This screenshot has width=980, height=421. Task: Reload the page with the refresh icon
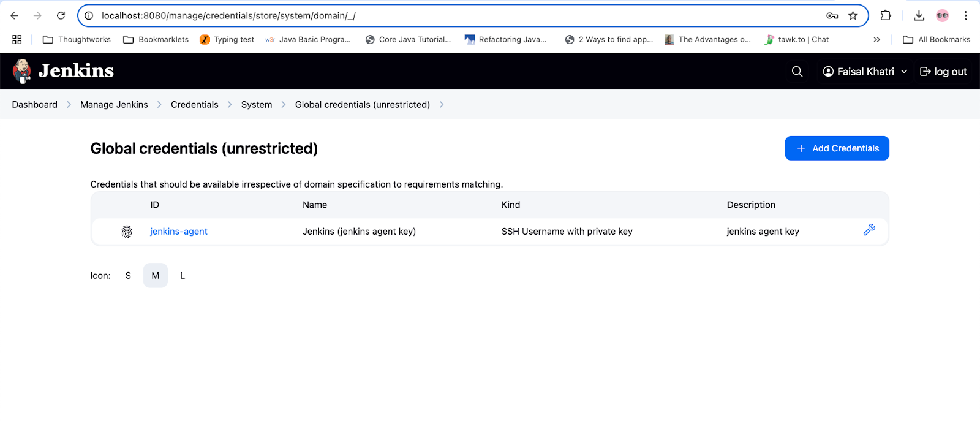click(61, 15)
